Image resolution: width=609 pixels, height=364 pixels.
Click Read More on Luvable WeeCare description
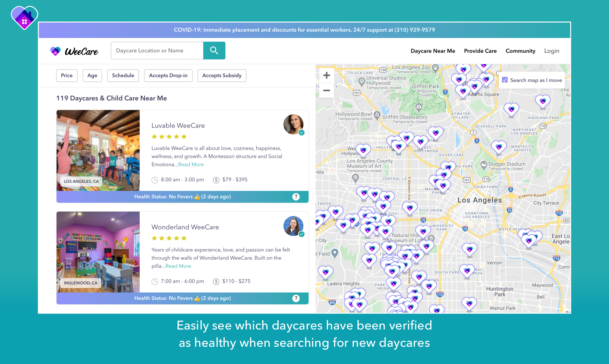point(191,164)
